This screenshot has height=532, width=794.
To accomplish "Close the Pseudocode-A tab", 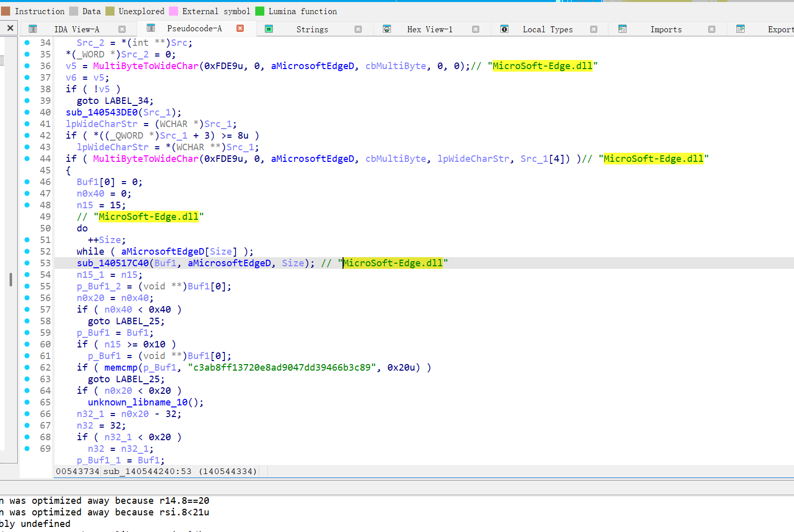I will click(x=240, y=28).
